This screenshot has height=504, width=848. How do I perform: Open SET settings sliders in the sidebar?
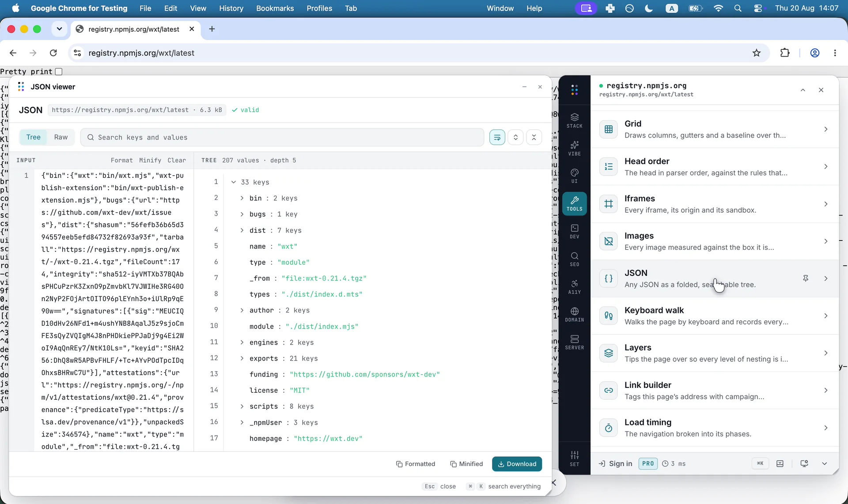click(574, 459)
